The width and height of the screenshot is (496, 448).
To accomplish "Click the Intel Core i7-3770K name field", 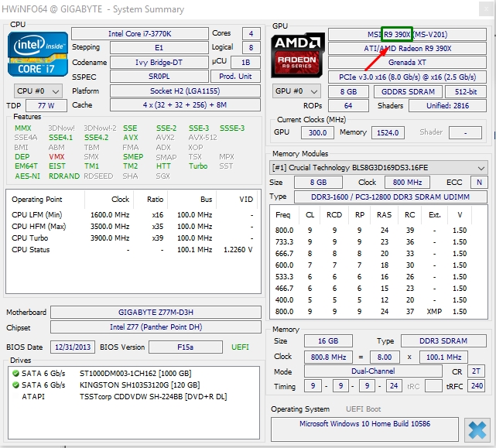I will click(140, 33).
